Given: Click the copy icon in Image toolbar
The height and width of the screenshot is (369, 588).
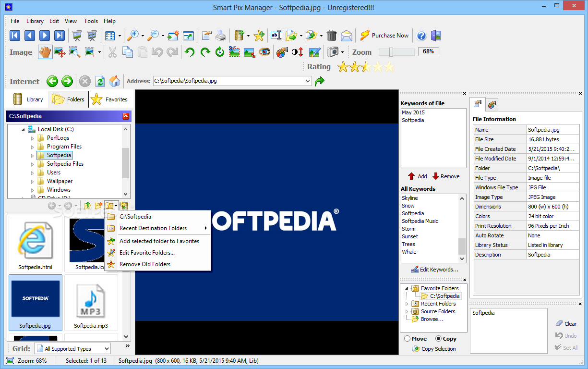Looking at the screenshot, I should (128, 52).
